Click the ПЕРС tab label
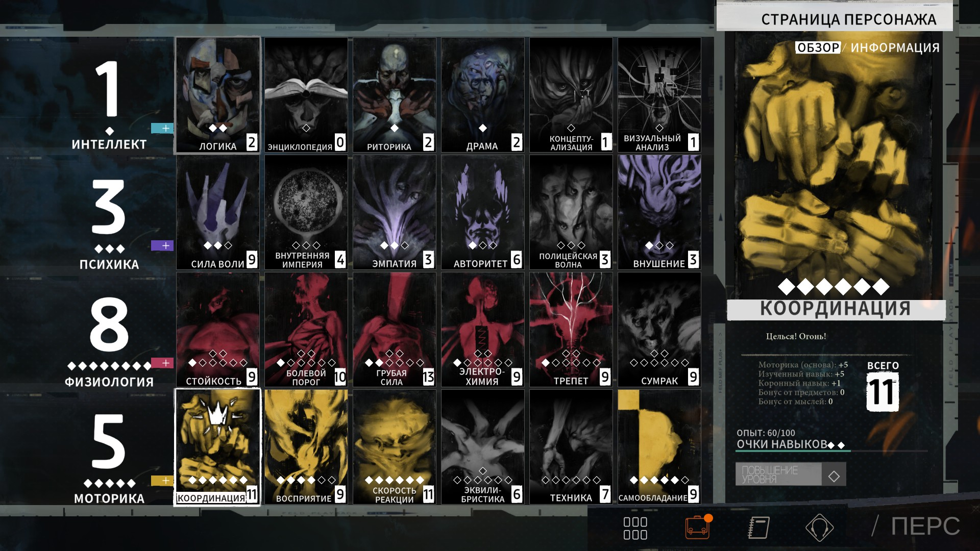The width and height of the screenshot is (980, 551). (925, 527)
